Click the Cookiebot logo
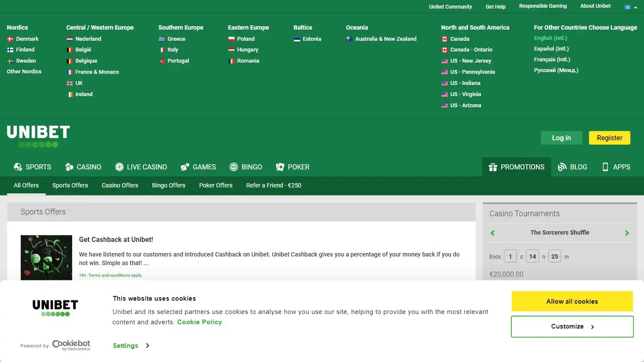 click(71, 345)
